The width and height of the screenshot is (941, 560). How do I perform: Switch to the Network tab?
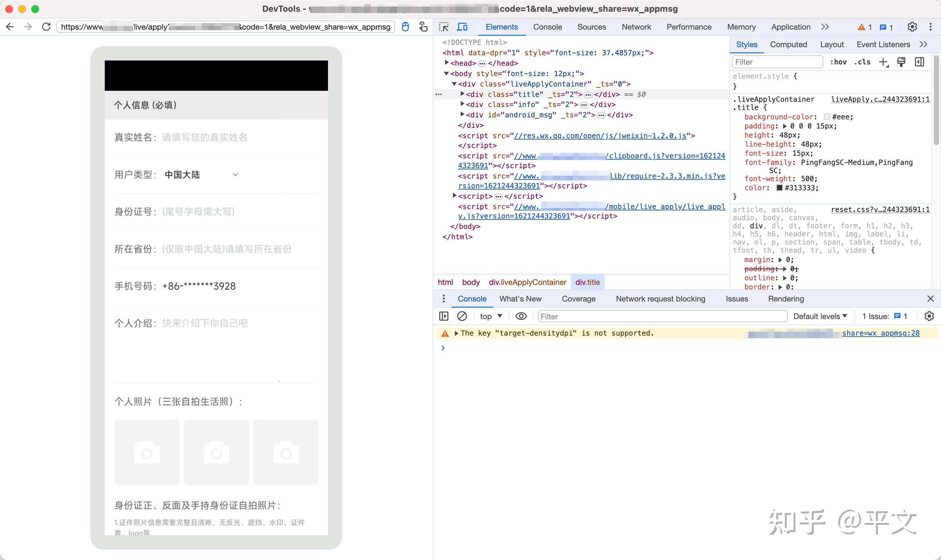636,27
